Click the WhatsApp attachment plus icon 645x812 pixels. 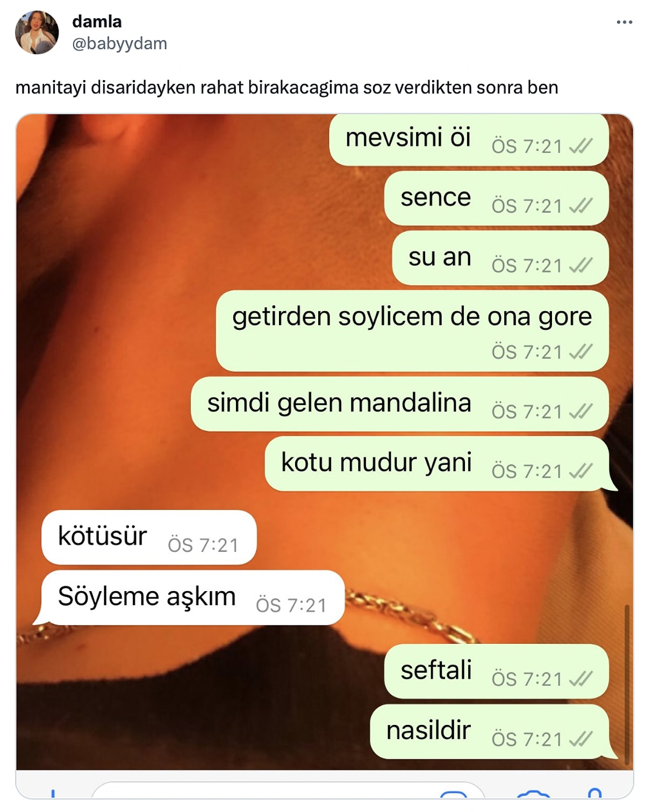click(53, 793)
